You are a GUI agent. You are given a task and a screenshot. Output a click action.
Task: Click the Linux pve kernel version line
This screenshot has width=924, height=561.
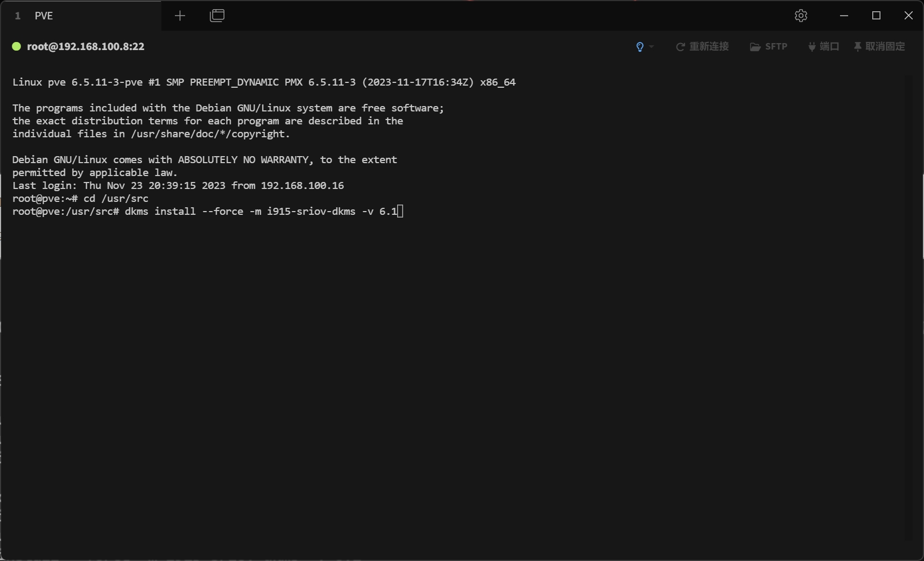pyautogui.click(x=264, y=82)
